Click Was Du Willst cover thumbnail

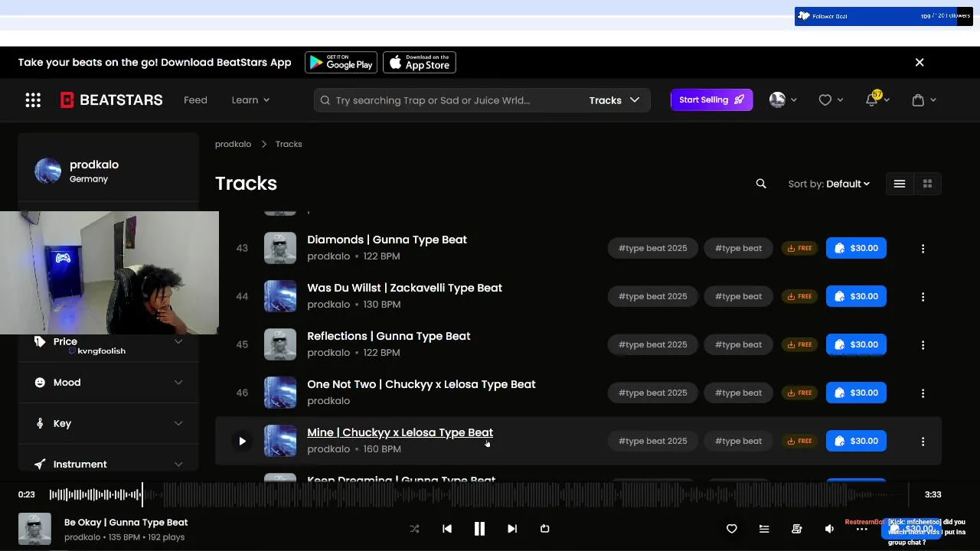pos(280,296)
